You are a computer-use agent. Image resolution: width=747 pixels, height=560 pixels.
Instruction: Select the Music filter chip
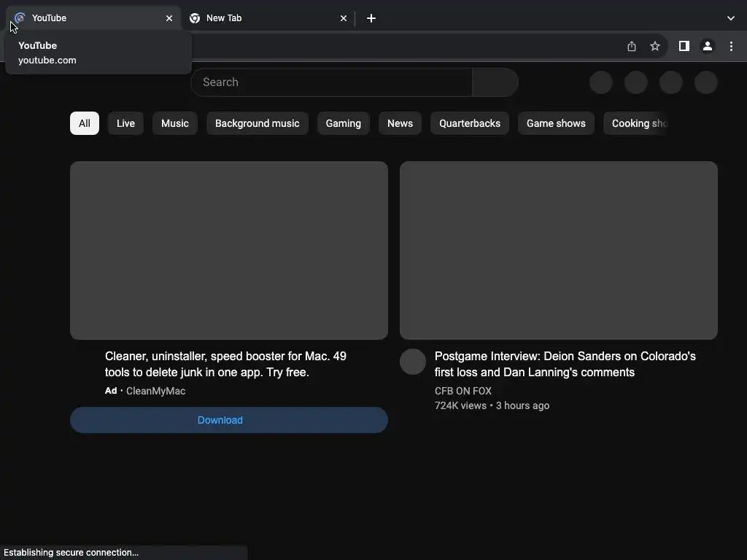tap(175, 123)
